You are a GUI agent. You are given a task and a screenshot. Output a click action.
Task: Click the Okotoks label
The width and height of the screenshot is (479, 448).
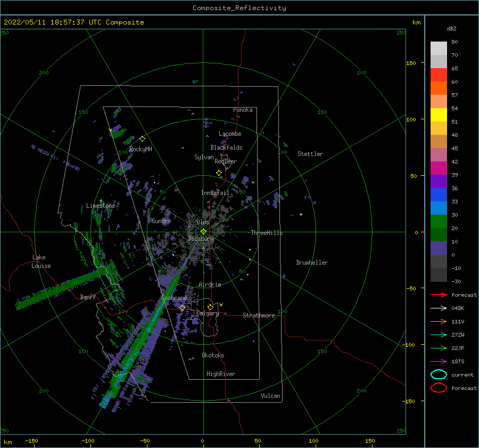click(x=213, y=355)
